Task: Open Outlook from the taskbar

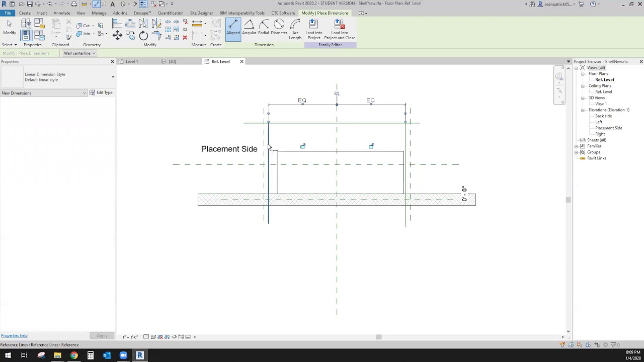Action: [107, 355]
